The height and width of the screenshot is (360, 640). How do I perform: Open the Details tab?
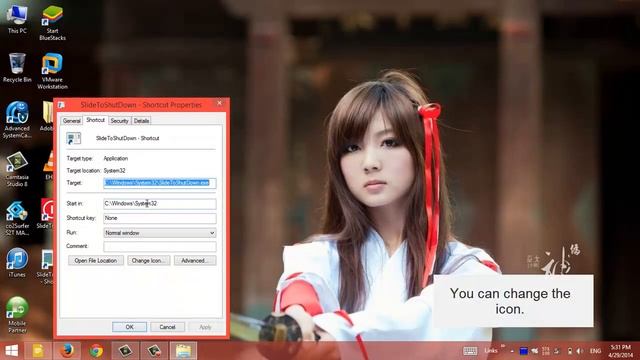(x=141, y=121)
